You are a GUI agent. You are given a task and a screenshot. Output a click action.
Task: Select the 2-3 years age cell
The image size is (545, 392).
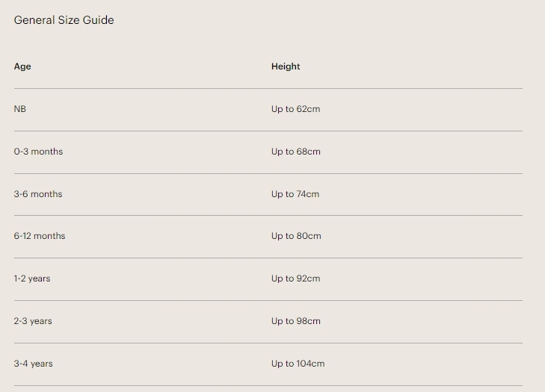tap(33, 321)
